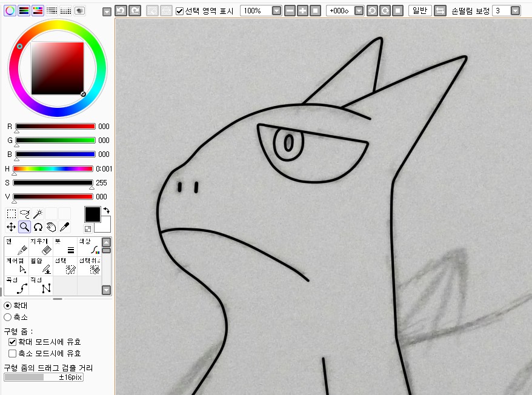Toggle the color mixer panel
This screenshot has width=532, height=395.
coord(52,11)
